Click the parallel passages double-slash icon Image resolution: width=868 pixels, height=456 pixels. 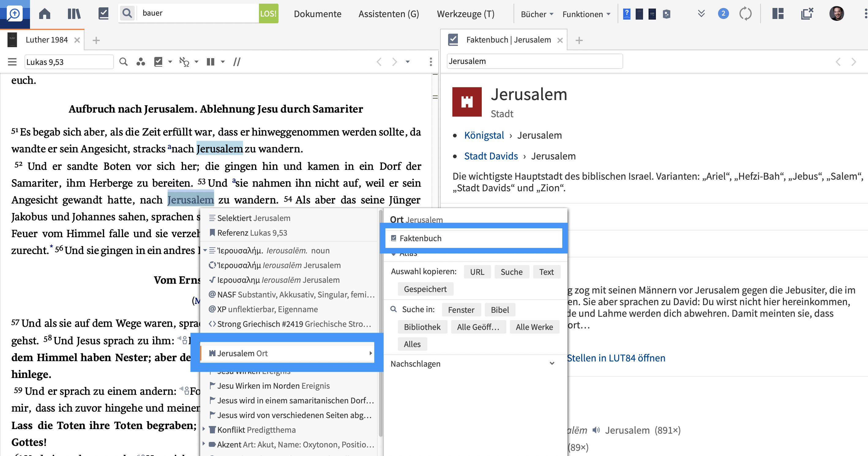pyautogui.click(x=237, y=62)
